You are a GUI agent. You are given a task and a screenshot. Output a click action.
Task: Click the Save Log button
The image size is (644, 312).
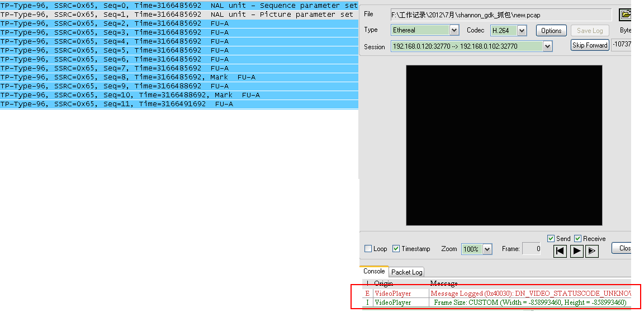pyautogui.click(x=590, y=30)
